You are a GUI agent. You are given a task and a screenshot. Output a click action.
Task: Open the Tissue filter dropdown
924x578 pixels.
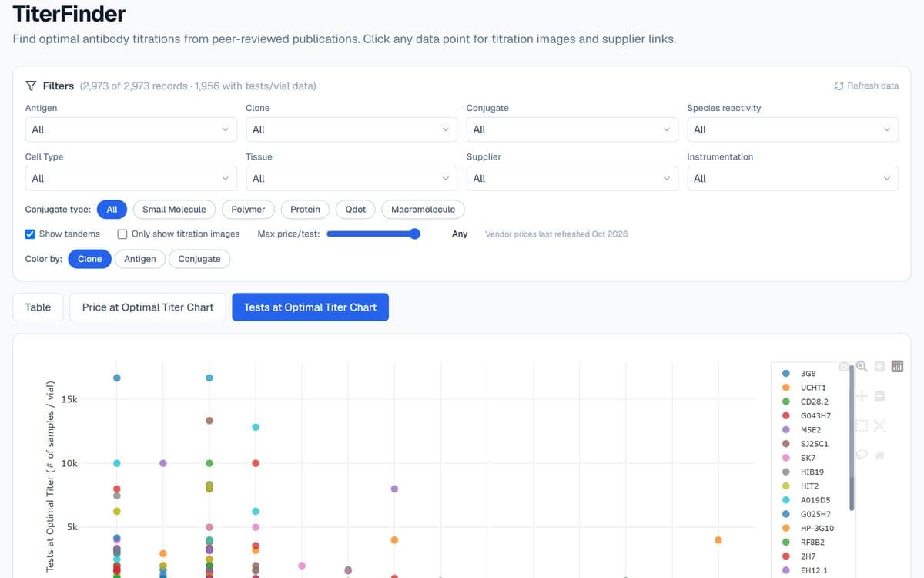tap(351, 178)
